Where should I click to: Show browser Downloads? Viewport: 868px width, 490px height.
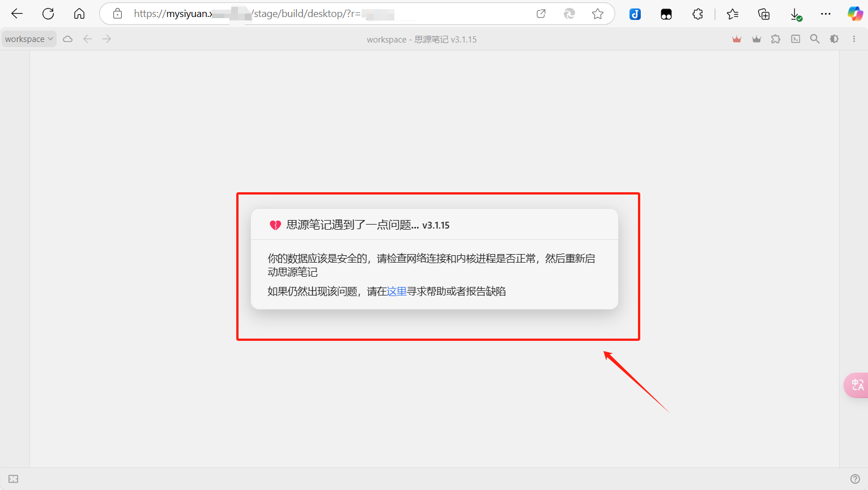[x=795, y=14]
